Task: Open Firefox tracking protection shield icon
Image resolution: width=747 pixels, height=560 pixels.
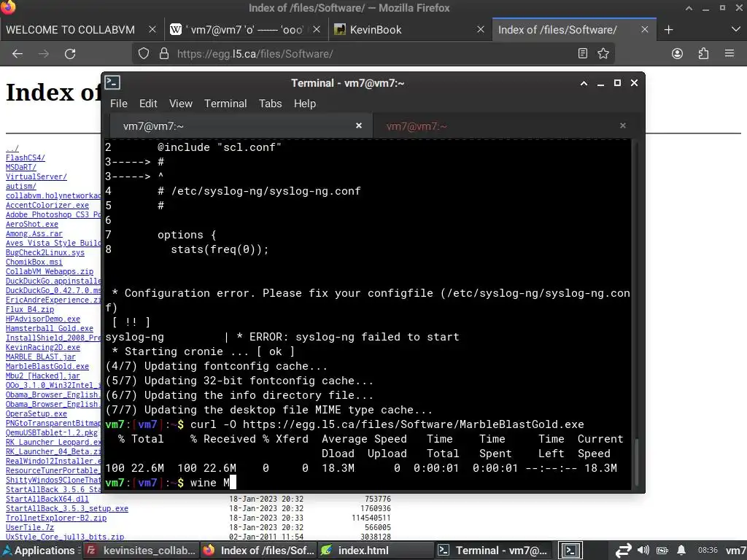Action: point(144,53)
